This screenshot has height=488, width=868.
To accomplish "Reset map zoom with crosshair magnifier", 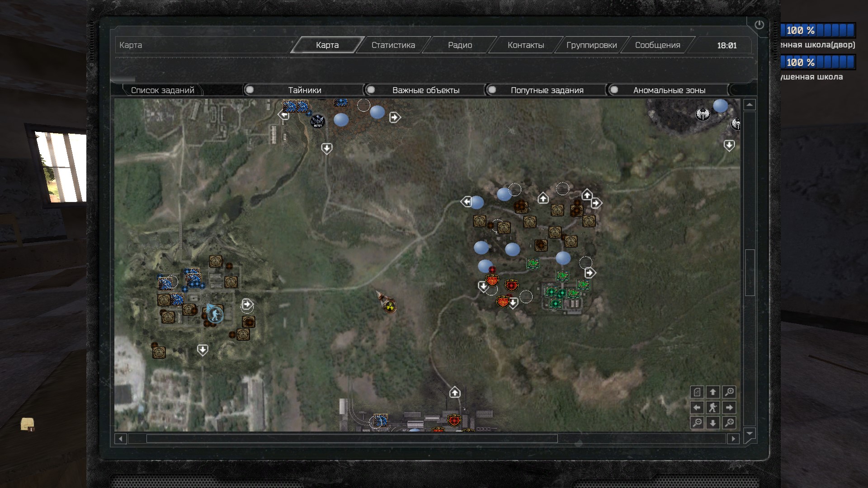I will coord(729,423).
